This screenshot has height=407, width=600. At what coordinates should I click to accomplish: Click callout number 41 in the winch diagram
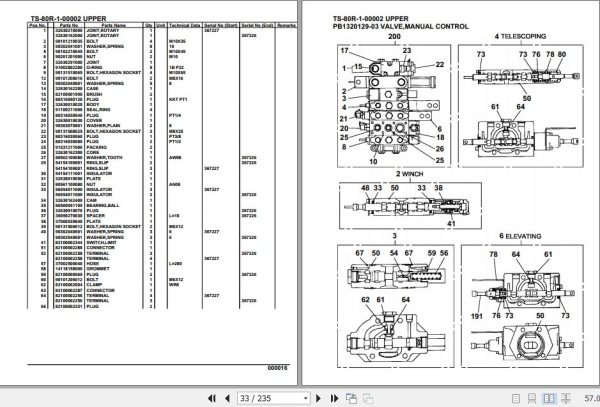point(451,223)
